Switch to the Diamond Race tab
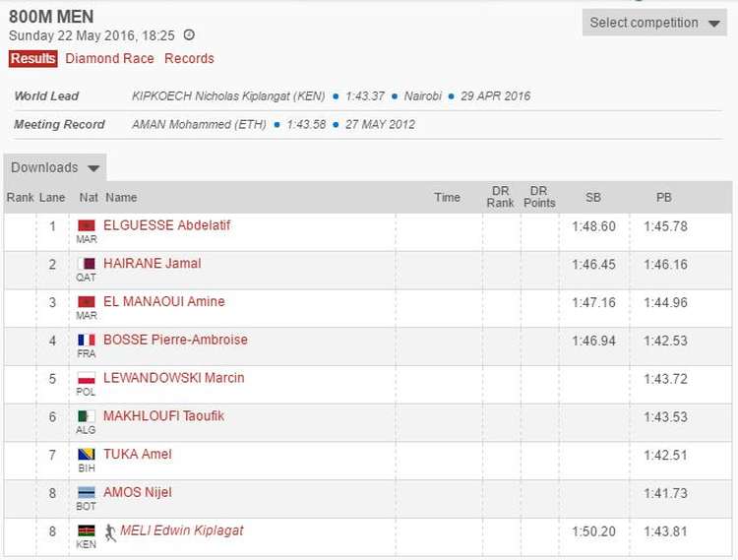The height and width of the screenshot is (560, 738). (x=109, y=58)
